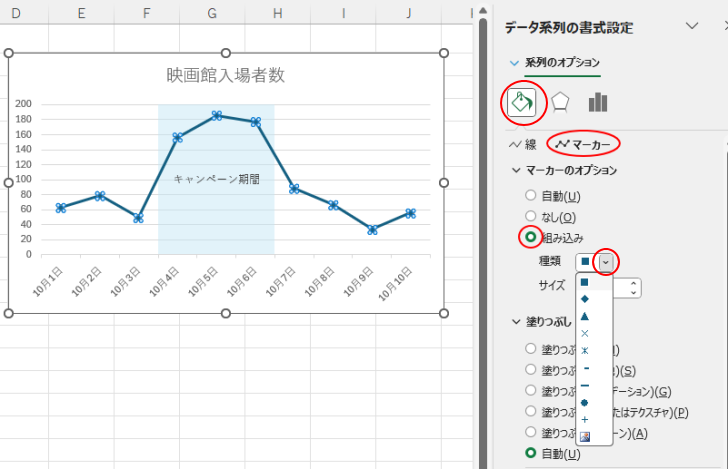The width and height of the screenshot is (728, 469).
Task: Switch to the マーカー tab
Action: (583, 144)
